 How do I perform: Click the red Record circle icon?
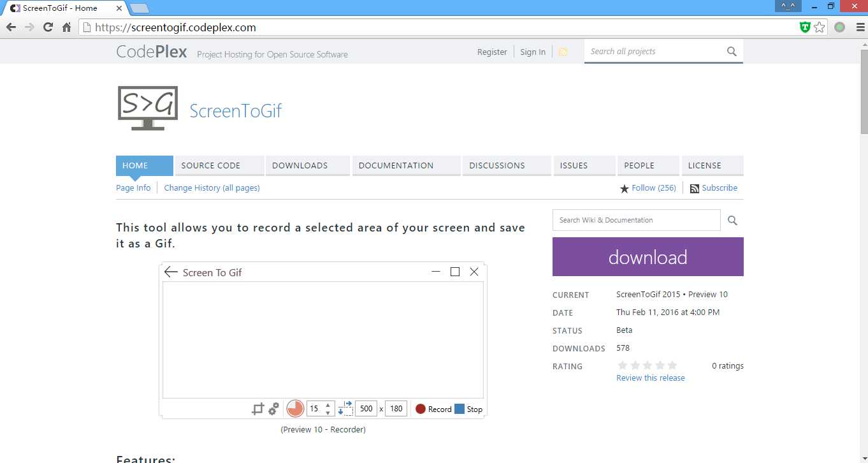(x=421, y=409)
